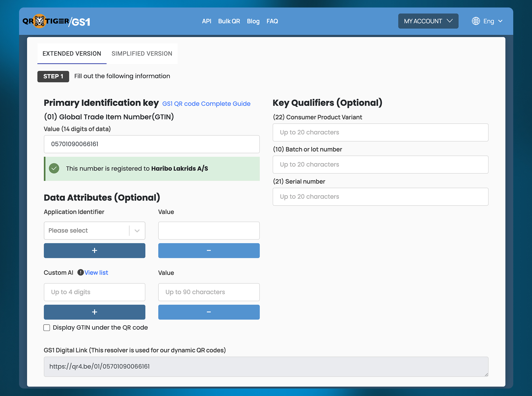Click the Custom AI info icon
Screen dimensions: 532x396
(80, 272)
